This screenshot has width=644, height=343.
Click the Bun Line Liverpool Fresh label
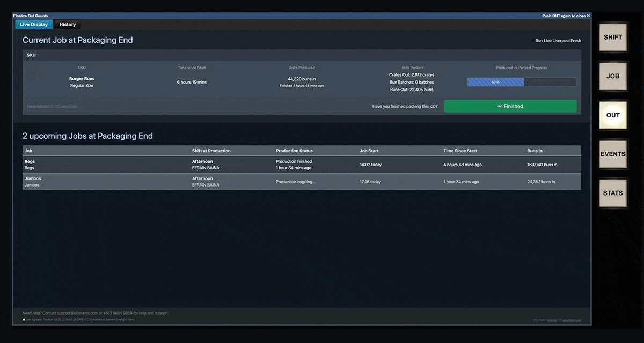[x=558, y=40]
